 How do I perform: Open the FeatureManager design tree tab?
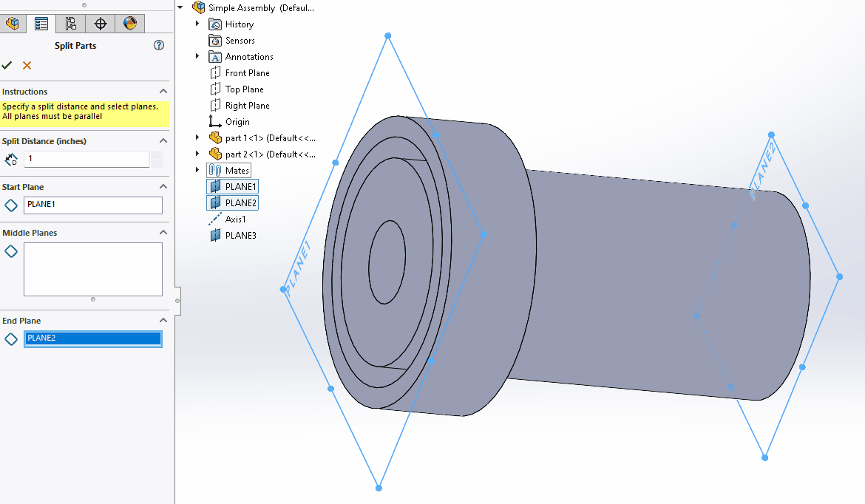tap(13, 23)
